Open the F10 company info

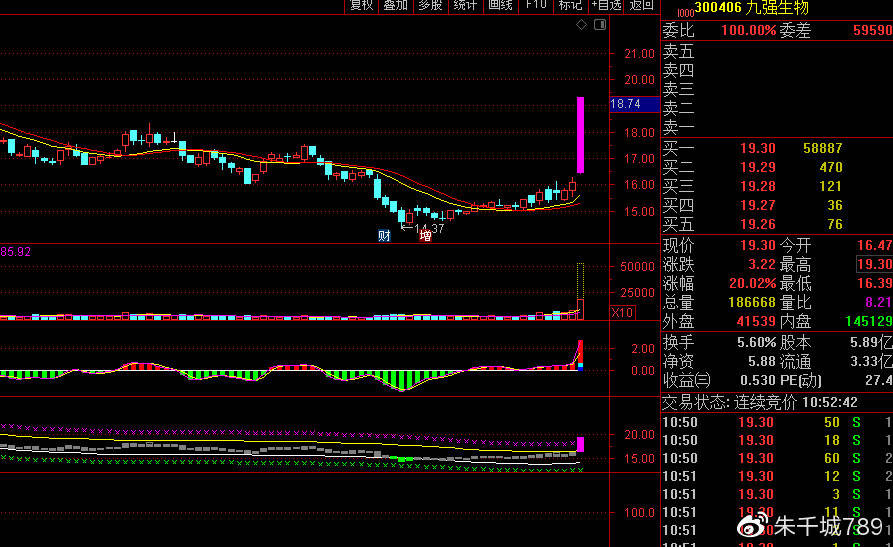pyautogui.click(x=535, y=6)
